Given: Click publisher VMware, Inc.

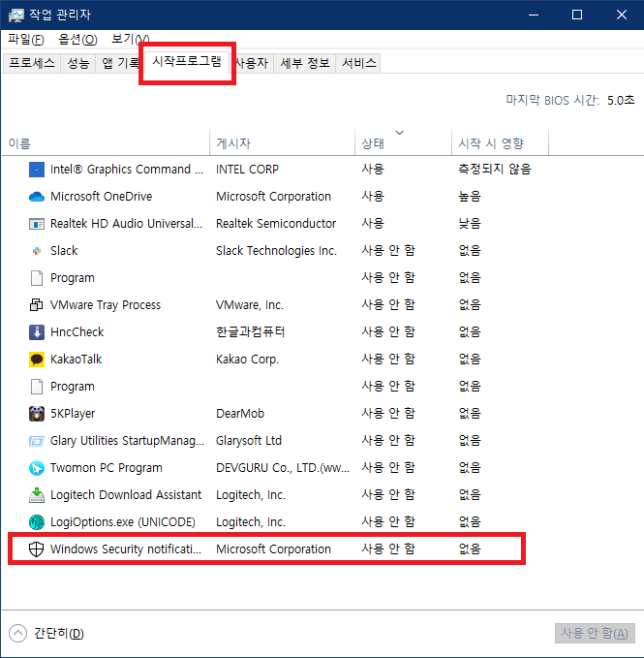Looking at the screenshot, I should [x=250, y=304].
